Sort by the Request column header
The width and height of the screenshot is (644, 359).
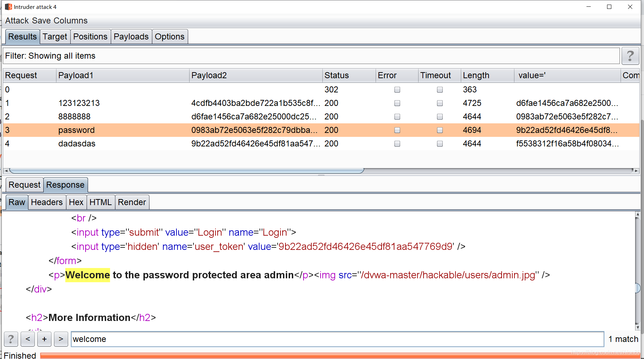pos(29,75)
